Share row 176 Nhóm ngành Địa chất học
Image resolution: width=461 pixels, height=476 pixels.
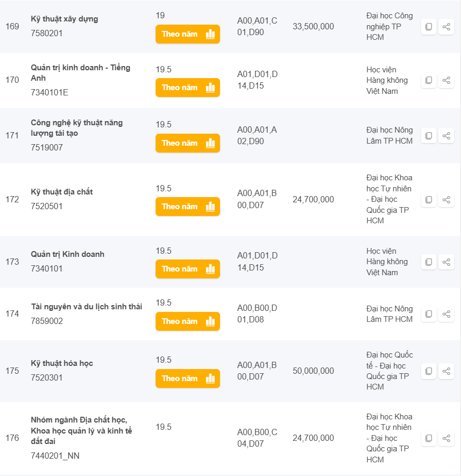(446, 438)
